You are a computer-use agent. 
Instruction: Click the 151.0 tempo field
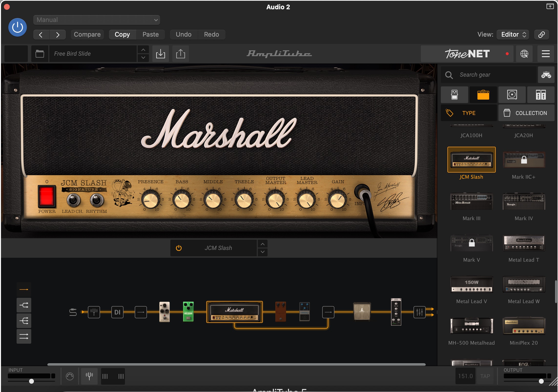pyautogui.click(x=465, y=376)
